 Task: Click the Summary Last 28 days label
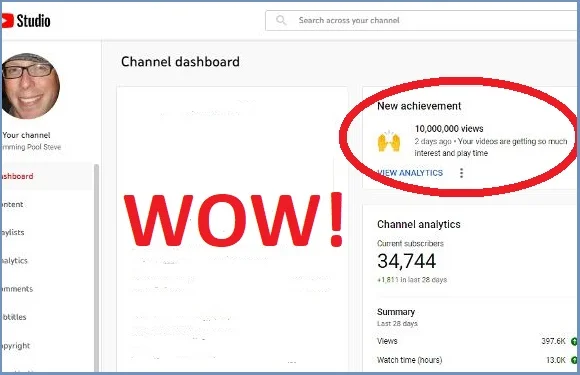(397, 317)
